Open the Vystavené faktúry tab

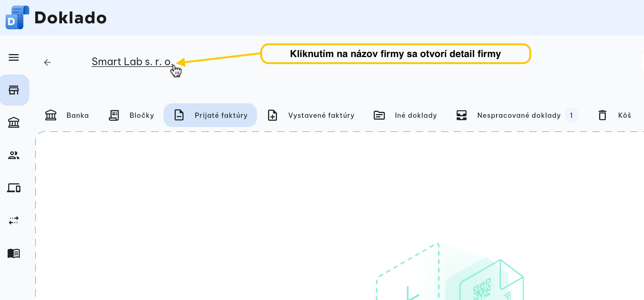[311, 115]
